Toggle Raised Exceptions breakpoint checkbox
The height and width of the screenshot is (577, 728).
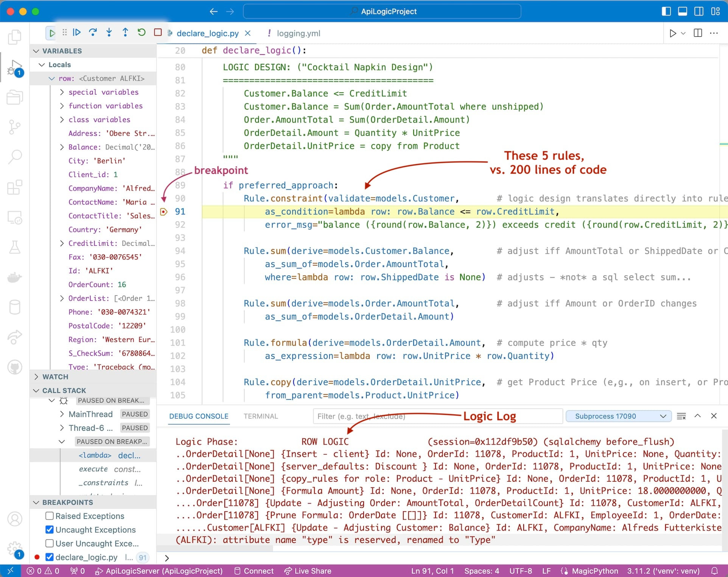point(50,516)
